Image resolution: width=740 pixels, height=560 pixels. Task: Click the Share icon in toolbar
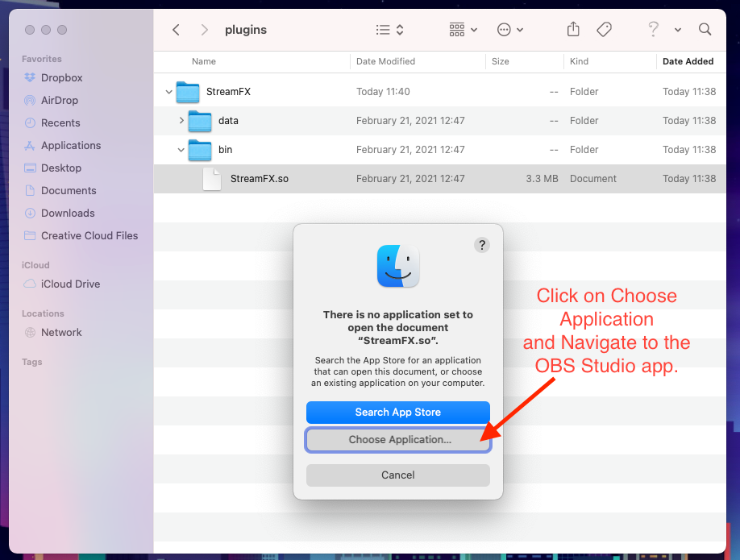[573, 29]
